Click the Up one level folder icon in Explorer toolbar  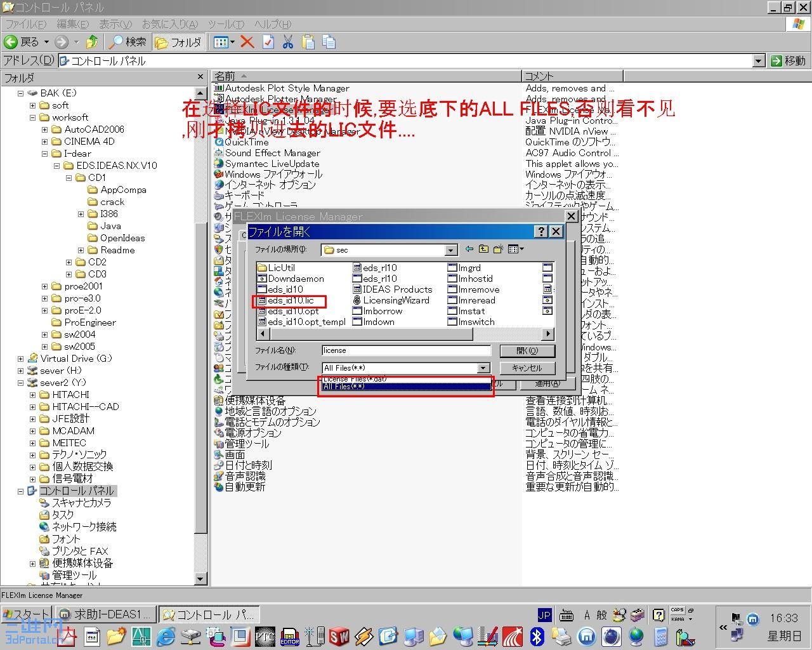point(92,43)
